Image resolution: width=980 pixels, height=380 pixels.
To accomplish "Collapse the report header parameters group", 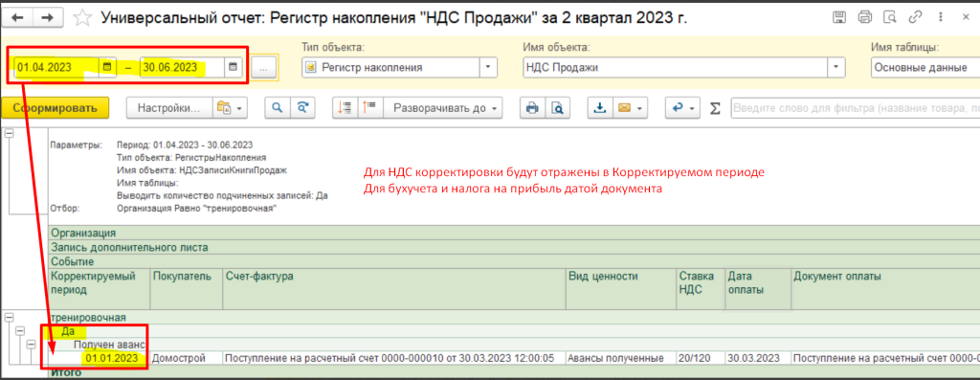I will click(10, 133).
